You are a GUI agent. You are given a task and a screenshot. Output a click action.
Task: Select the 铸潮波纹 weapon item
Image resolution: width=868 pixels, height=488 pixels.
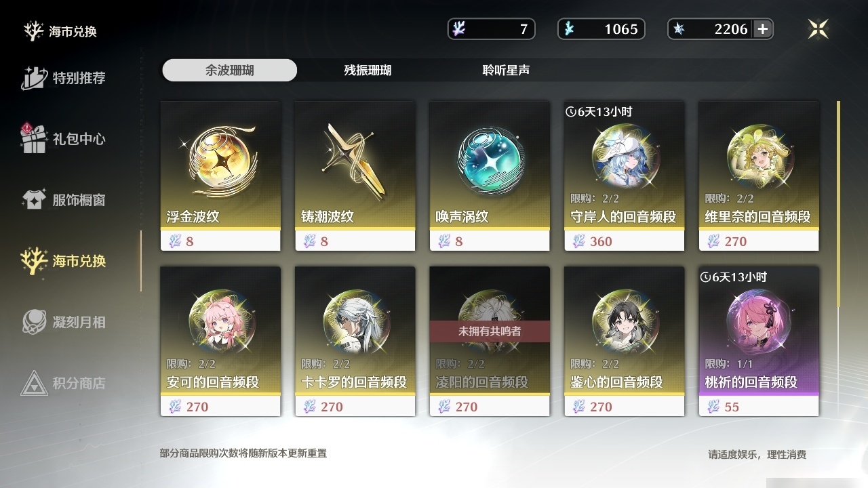coord(355,176)
